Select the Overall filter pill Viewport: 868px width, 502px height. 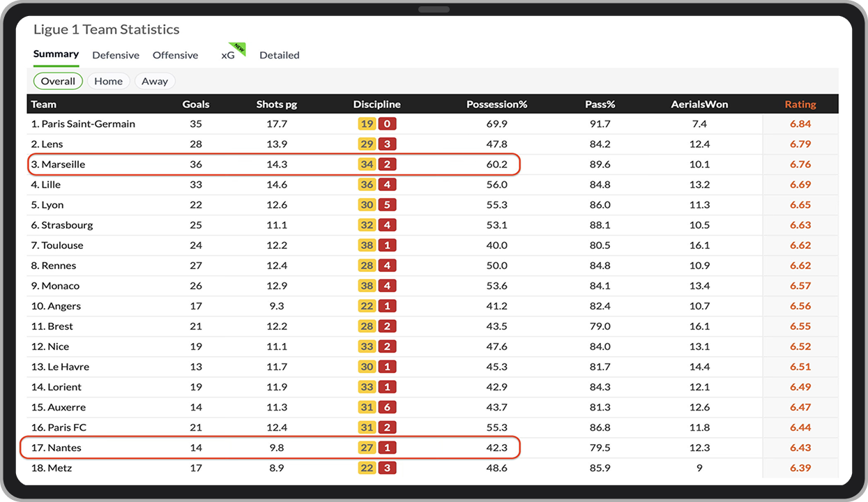pos(58,81)
